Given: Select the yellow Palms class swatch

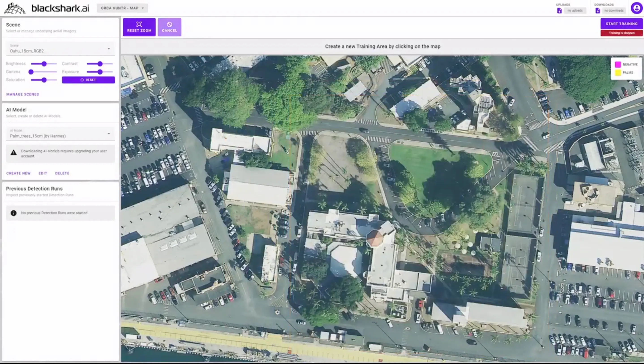Looking at the screenshot, I should point(618,73).
